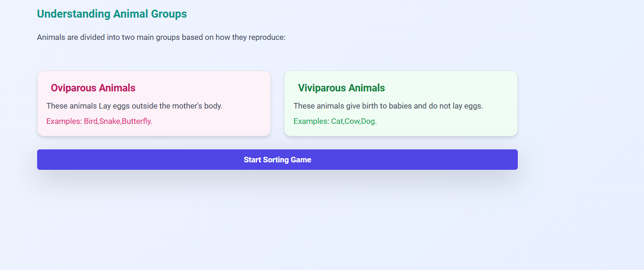Click the word Butterfly in examples
The height and width of the screenshot is (270, 644).
point(136,121)
